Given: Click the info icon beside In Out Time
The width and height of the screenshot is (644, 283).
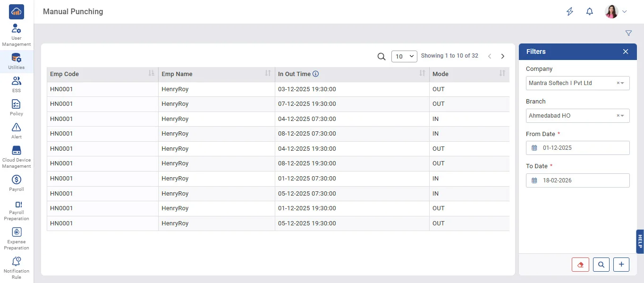Looking at the screenshot, I should point(316,74).
